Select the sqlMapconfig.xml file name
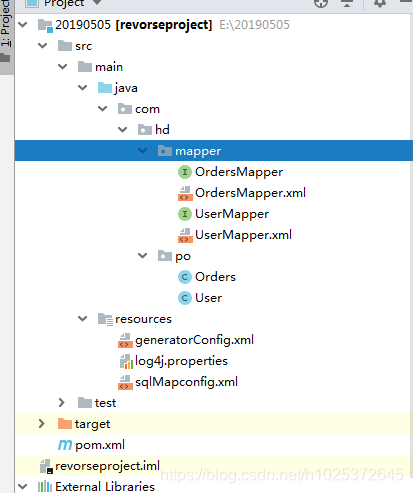Image resolution: width=413 pixels, height=493 pixels. click(186, 382)
